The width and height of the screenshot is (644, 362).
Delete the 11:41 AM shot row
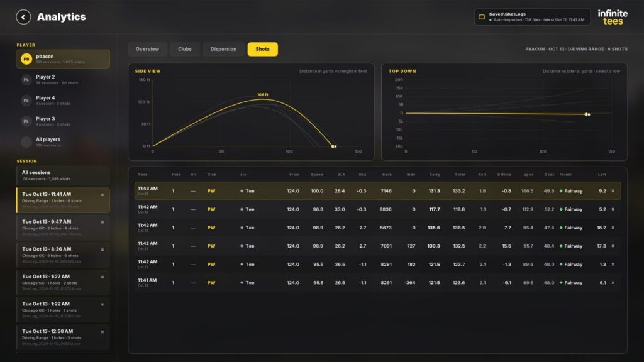point(613,283)
